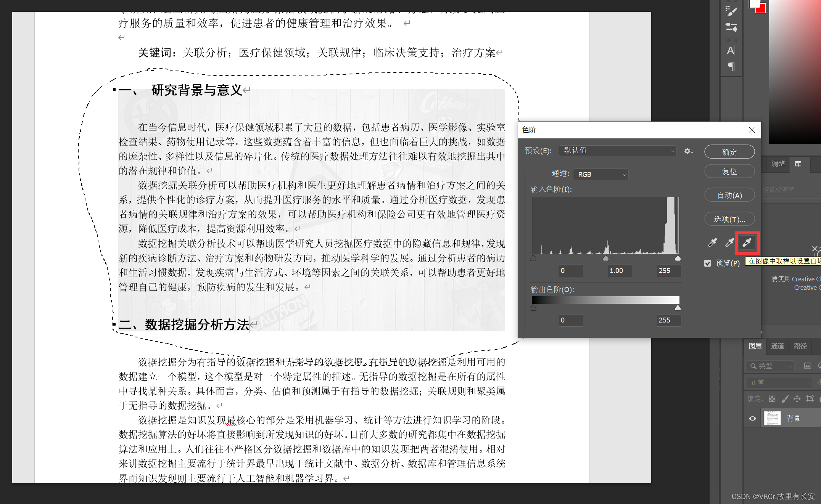Image resolution: width=821 pixels, height=504 pixels.
Task: Open the Brush Settings panel icon
Action: [x=731, y=11]
